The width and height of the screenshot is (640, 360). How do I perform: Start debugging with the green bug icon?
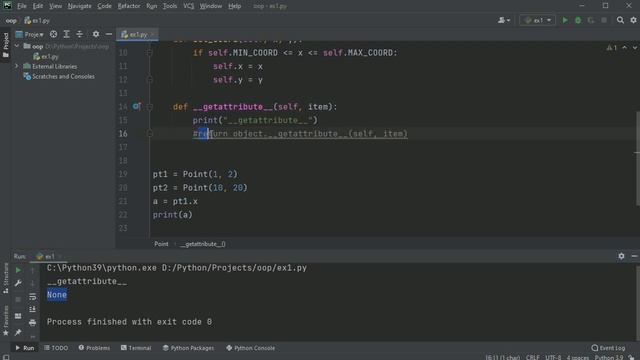578,20
